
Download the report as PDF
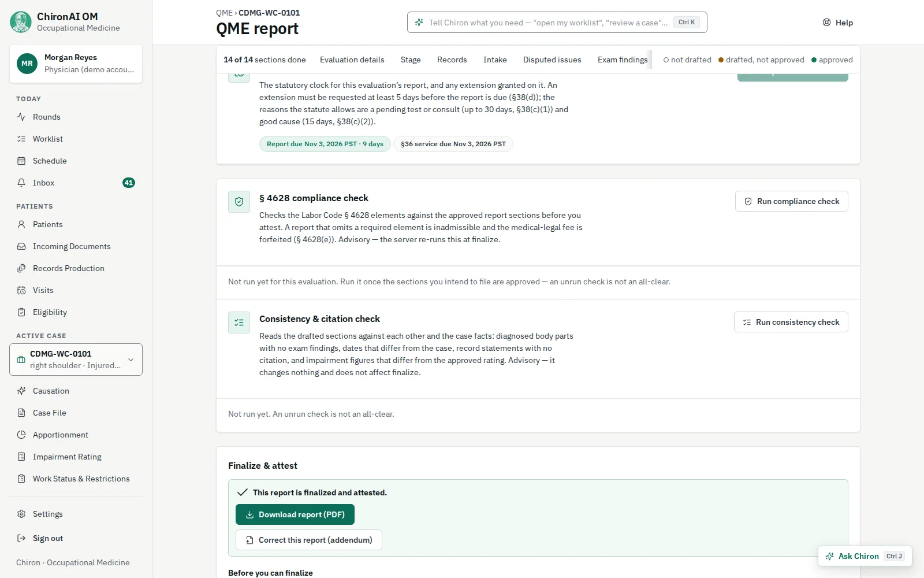pos(295,514)
